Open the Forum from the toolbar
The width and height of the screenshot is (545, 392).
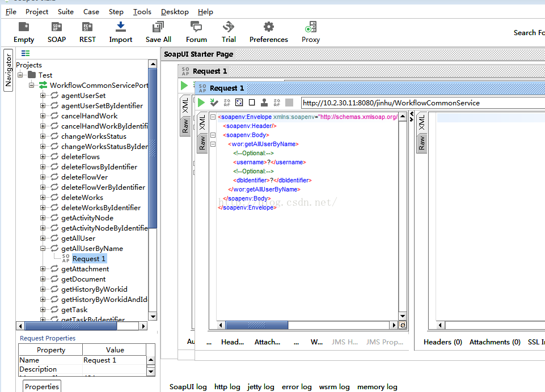pyautogui.click(x=196, y=27)
